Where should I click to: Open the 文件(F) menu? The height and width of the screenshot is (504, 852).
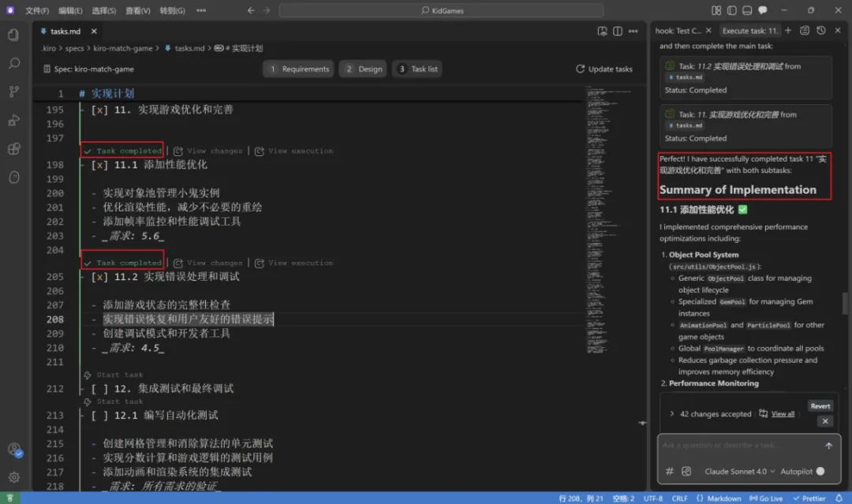coord(37,10)
